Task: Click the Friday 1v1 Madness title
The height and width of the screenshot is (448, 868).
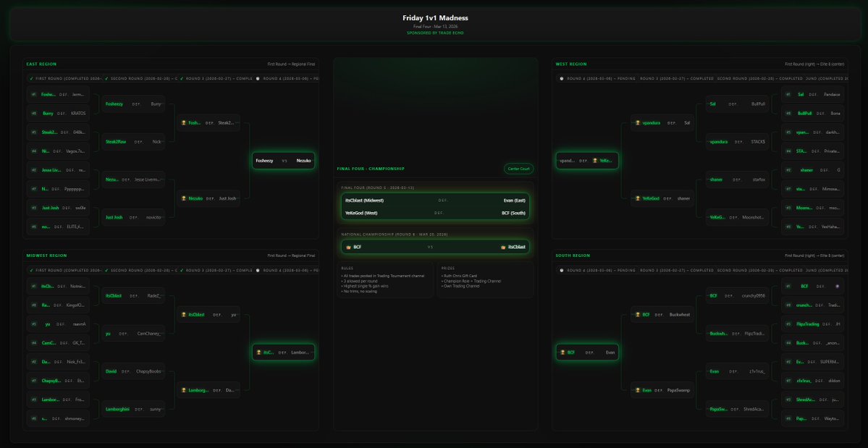Action: point(435,18)
